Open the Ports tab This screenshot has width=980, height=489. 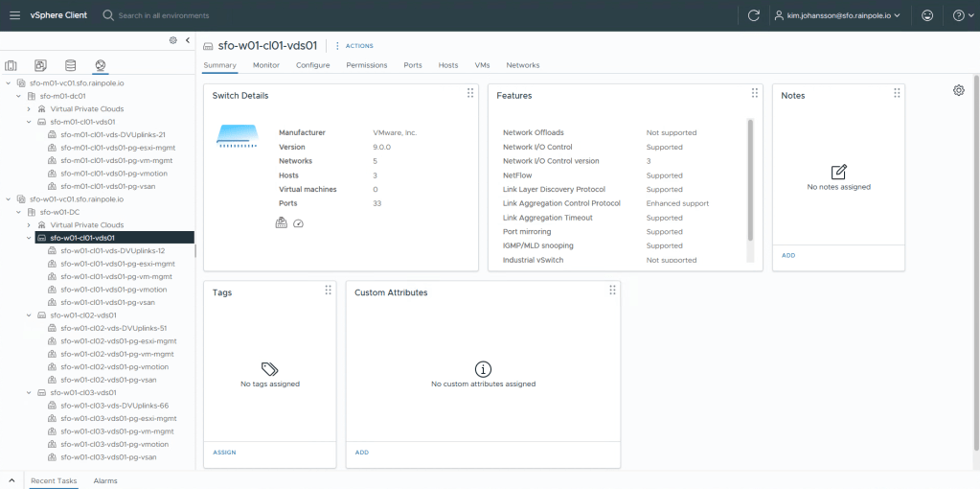(412, 65)
